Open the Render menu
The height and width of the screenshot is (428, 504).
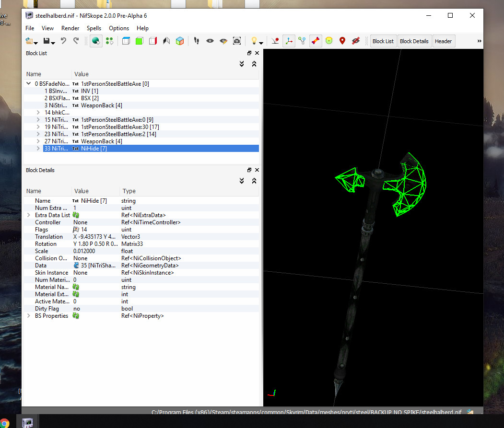[70, 28]
